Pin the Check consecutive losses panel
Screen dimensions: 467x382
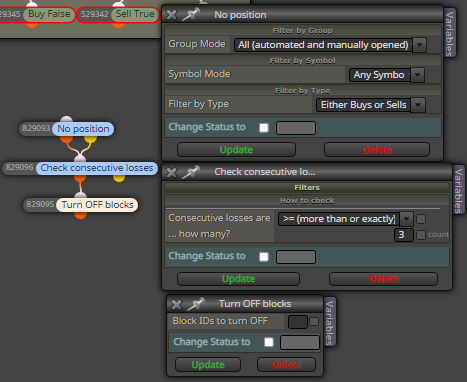(x=191, y=172)
